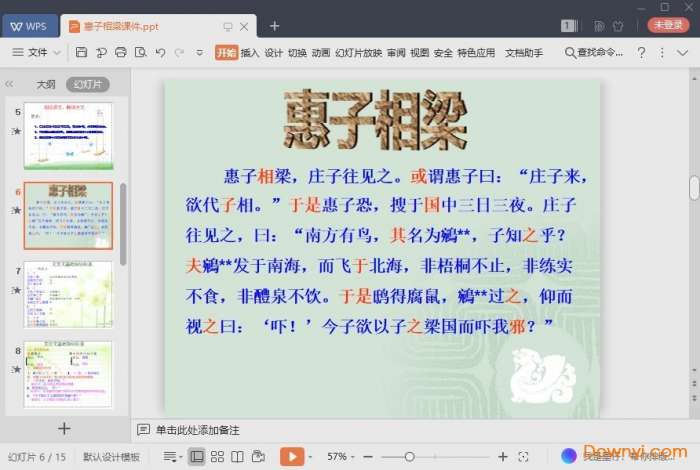
Task: Click the title bar icon left of shirt
Action: coord(599,26)
